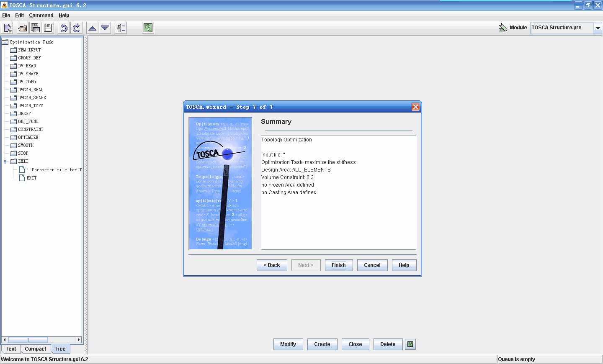
Task: Close the TOSCA.wizard dialog with red X
Action: click(x=415, y=107)
